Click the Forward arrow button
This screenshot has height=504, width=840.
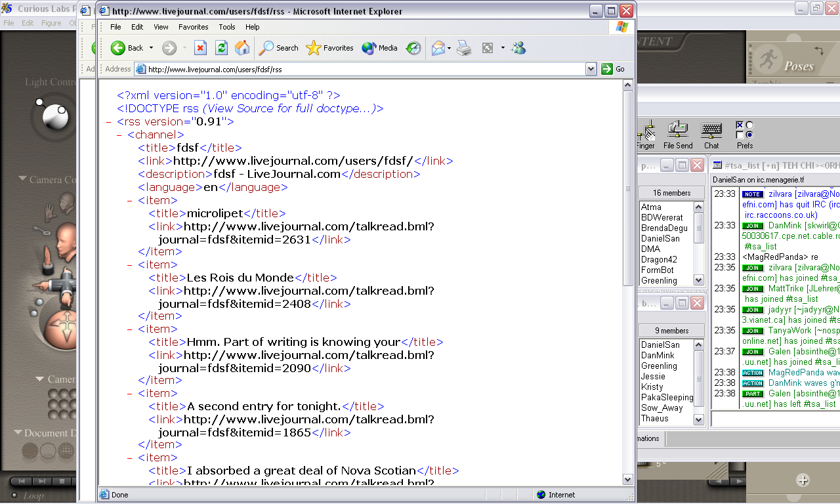click(169, 48)
